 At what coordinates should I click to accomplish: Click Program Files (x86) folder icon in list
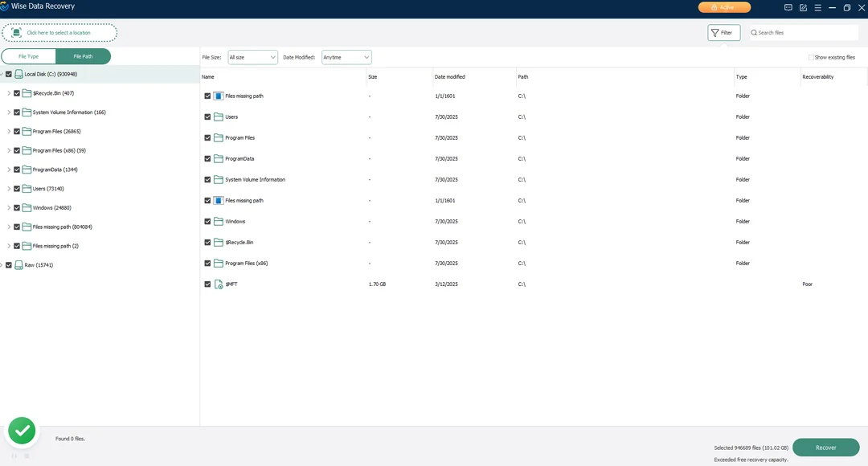219,264
